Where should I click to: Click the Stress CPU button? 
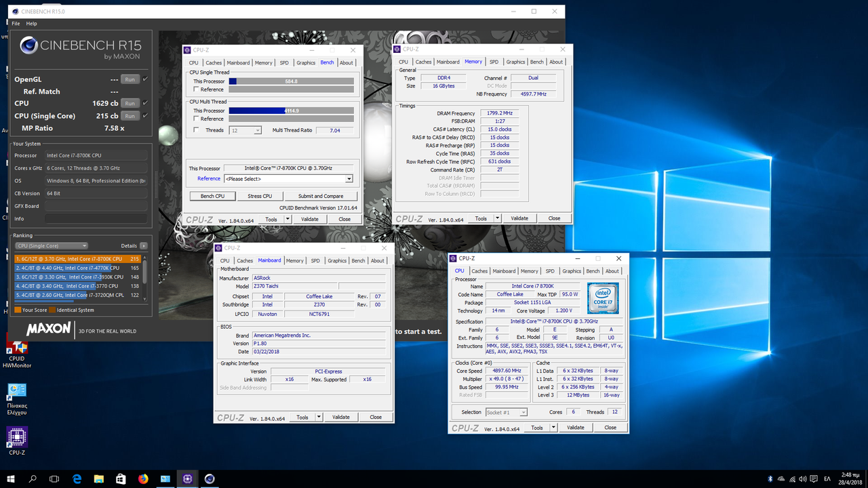pyautogui.click(x=260, y=196)
